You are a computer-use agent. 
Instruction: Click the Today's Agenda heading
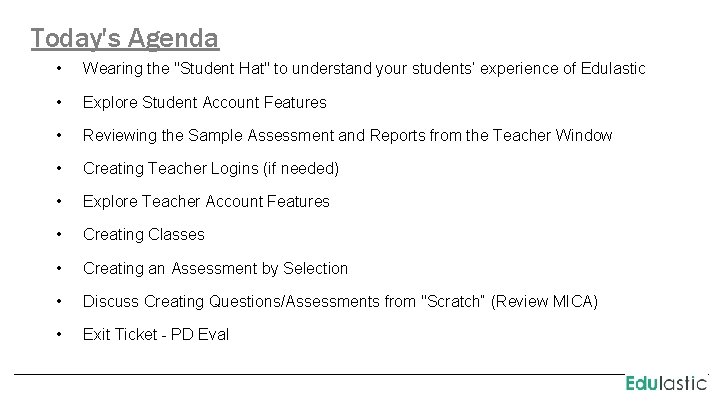coord(125,38)
